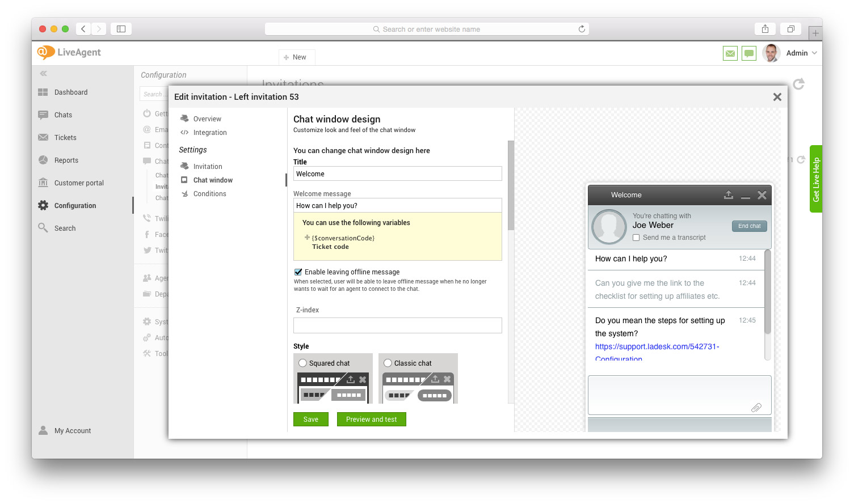854x504 pixels.
Task: Close the Edit invitation dialog
Action: tap(777, 97)
